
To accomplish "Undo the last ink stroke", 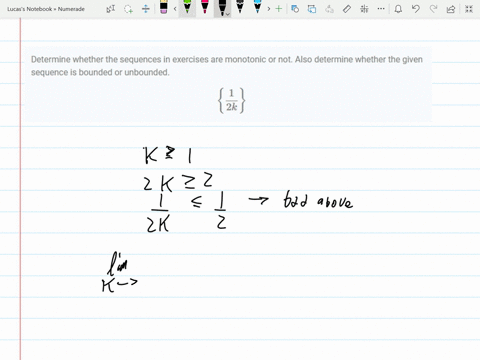I will pyautogui.click(x=415, y=9).
